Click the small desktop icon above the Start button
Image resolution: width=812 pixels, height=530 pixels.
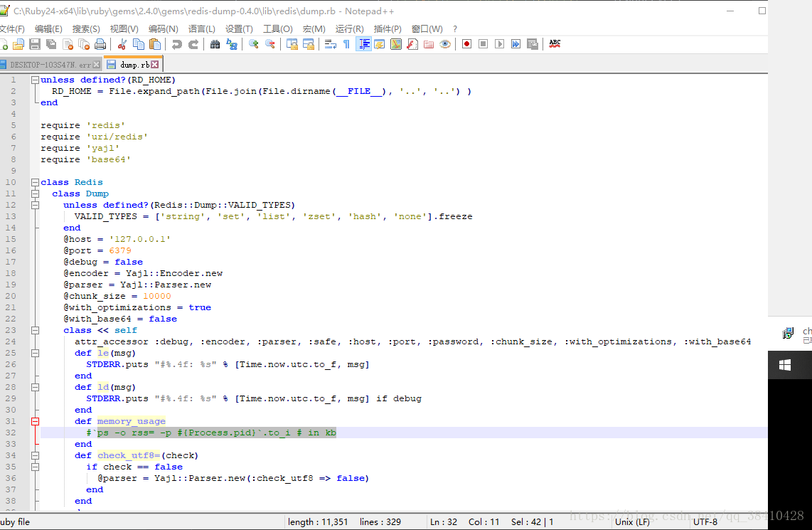coord(788,333)
